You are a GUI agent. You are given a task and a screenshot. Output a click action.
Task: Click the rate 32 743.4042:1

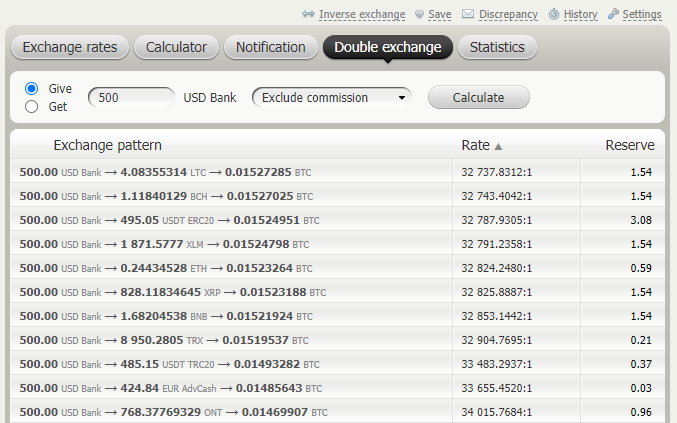pyautogui.click(x=497, y=196)
